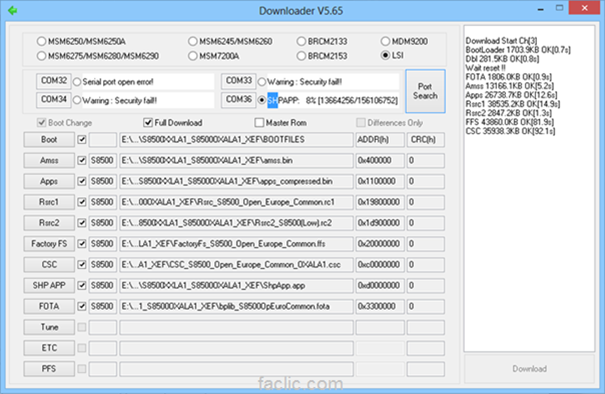Click the 0x1100000 address field

(x=380, y=181)
